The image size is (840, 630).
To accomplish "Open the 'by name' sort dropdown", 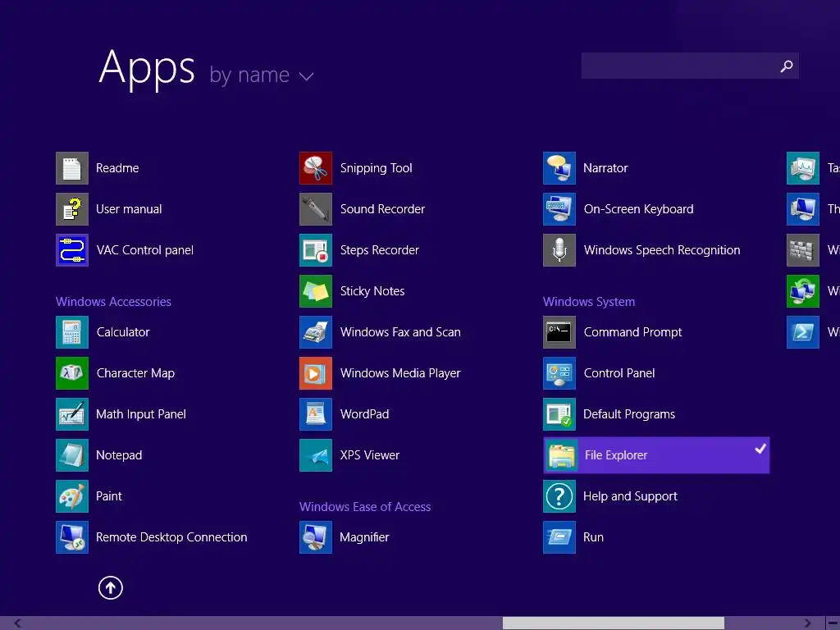I will [262, 75].
